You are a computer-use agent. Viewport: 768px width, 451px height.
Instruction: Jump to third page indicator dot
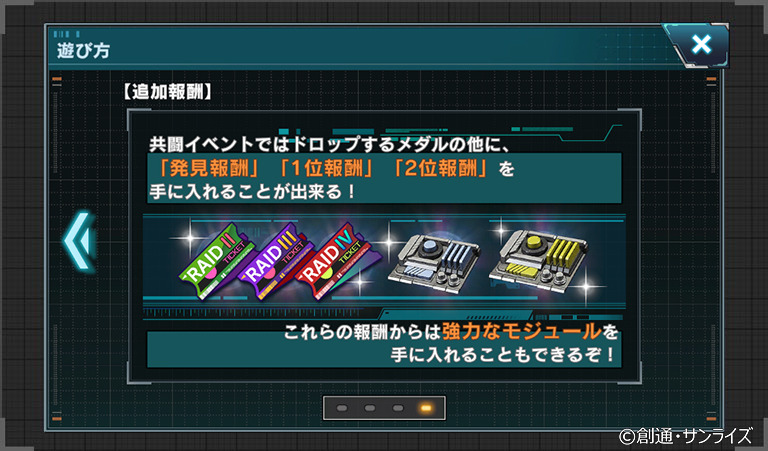398,408
